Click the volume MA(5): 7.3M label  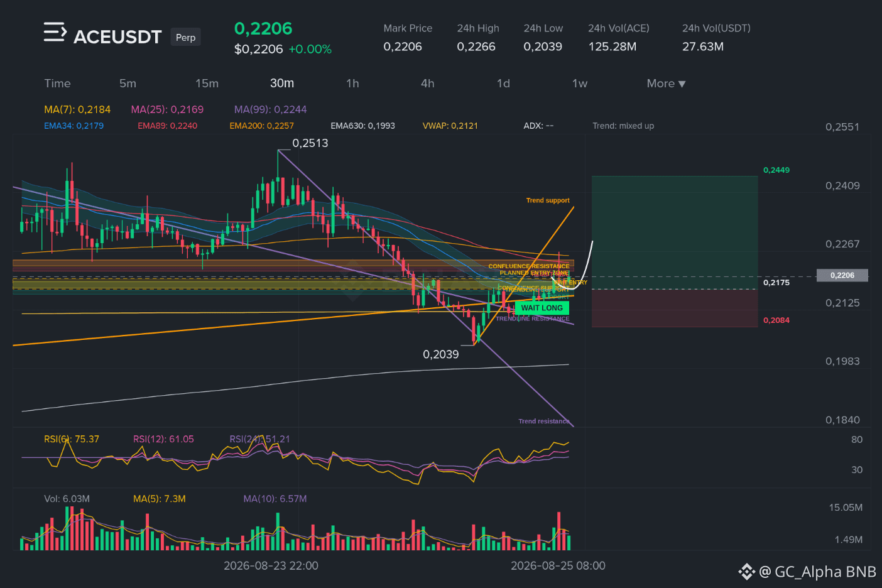point(160,499)
